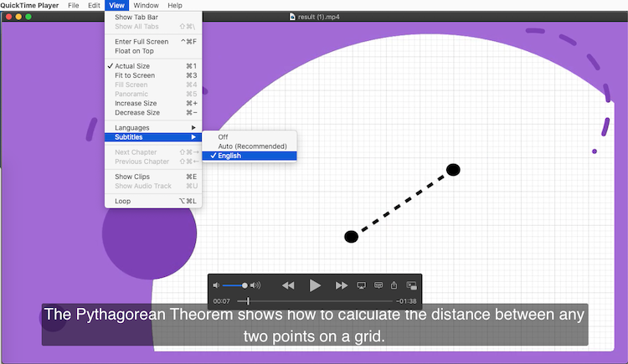This screenshot has height=364, width=628.
Task: Zoom the window with green button
Action: point(28,17)
